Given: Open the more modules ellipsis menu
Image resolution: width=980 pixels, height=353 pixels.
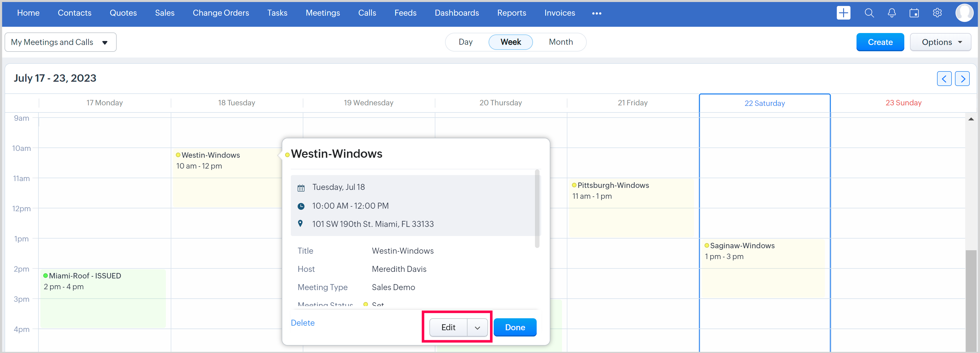Looking at the screenshot, I should point(596,13).
